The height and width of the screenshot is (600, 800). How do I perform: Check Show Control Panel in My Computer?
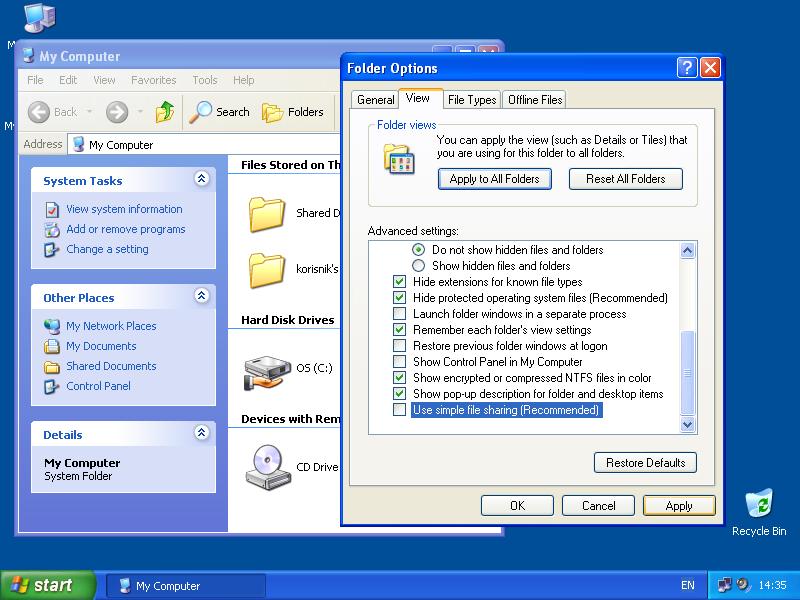pos(399,362)
